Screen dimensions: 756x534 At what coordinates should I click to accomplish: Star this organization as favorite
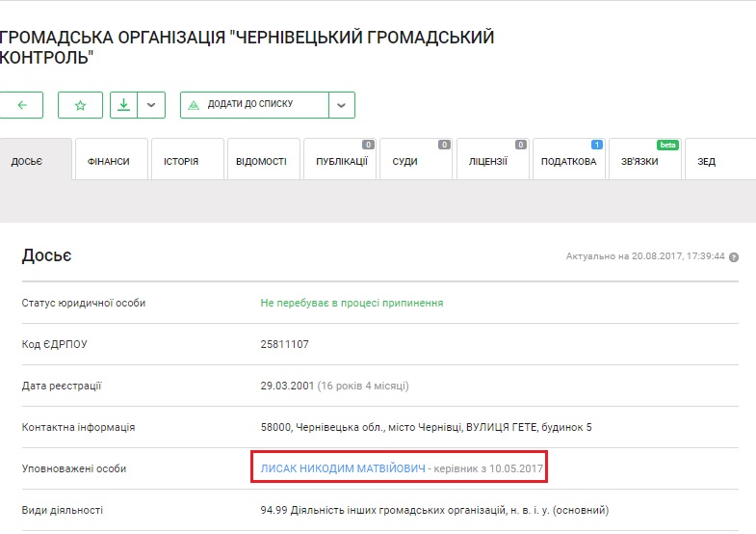pyautogui.click(x=80, y=105)
